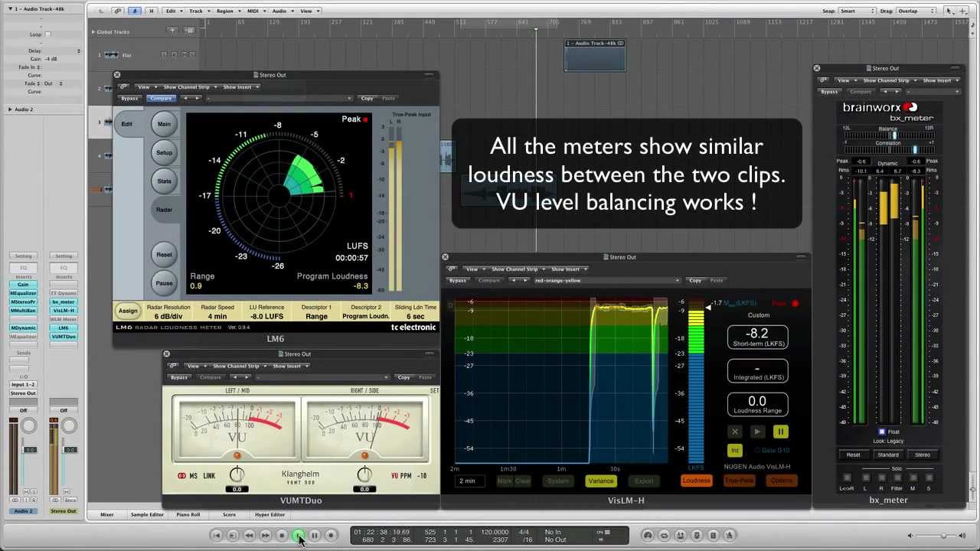Pause the LM6 radar meter

click(x=164, y=283)
